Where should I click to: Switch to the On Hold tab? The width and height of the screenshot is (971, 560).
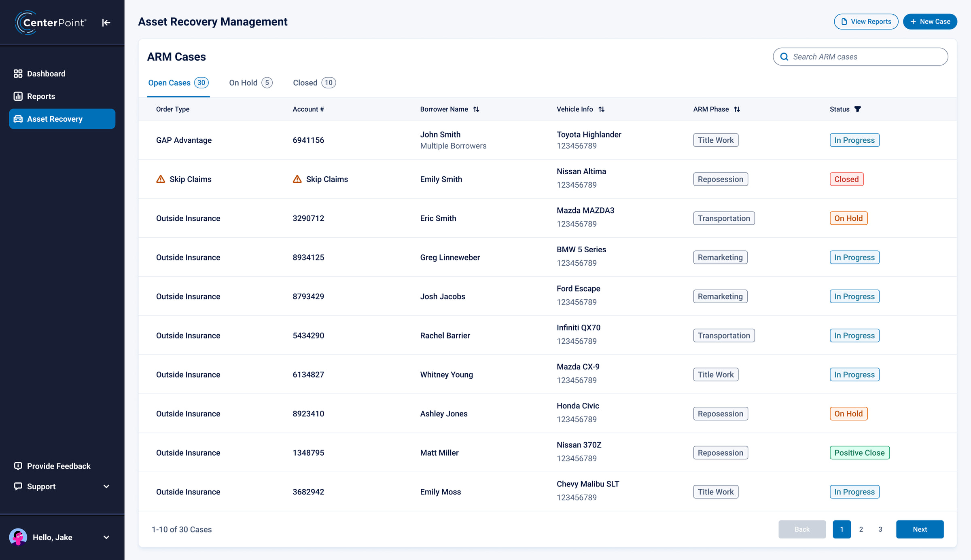[x=251, y=83]
